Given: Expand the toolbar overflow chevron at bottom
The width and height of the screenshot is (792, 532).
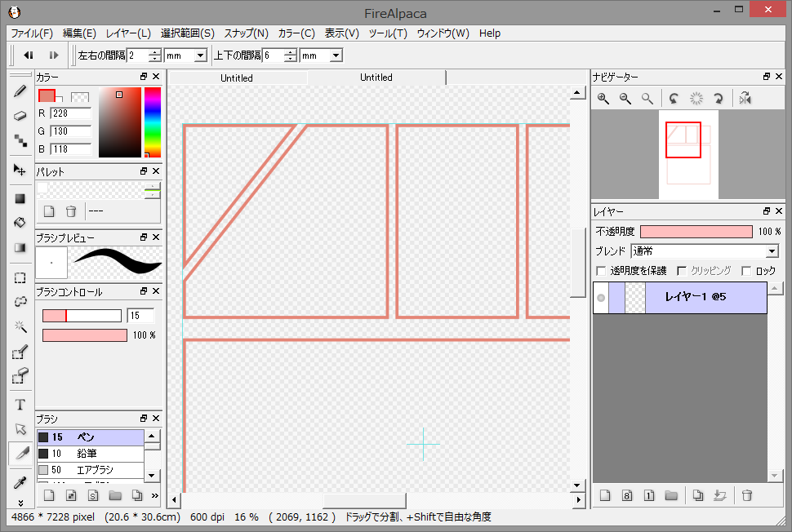Looking at the screenshot, I should point(20,503).
